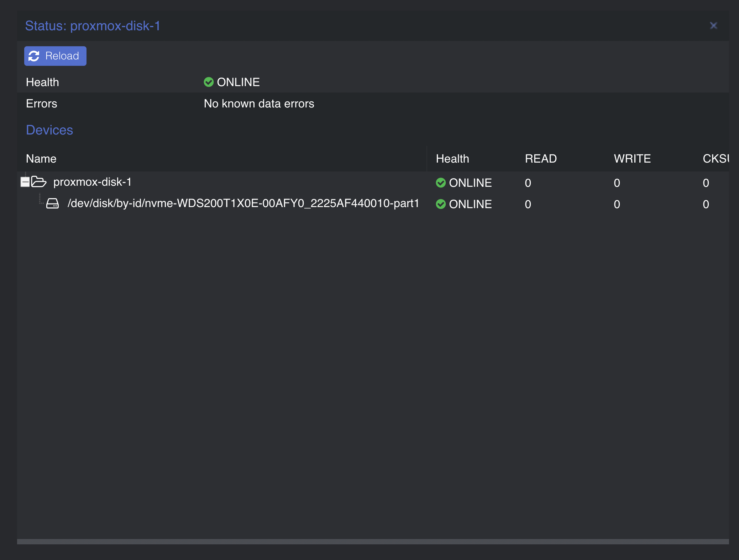Select the proxmox-disk-1 folder icon

[39, 182]
